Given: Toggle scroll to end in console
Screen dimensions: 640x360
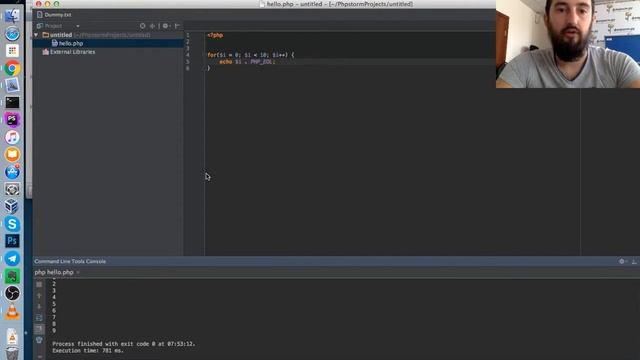Looking at the screenshot, I should click(39, 329).
